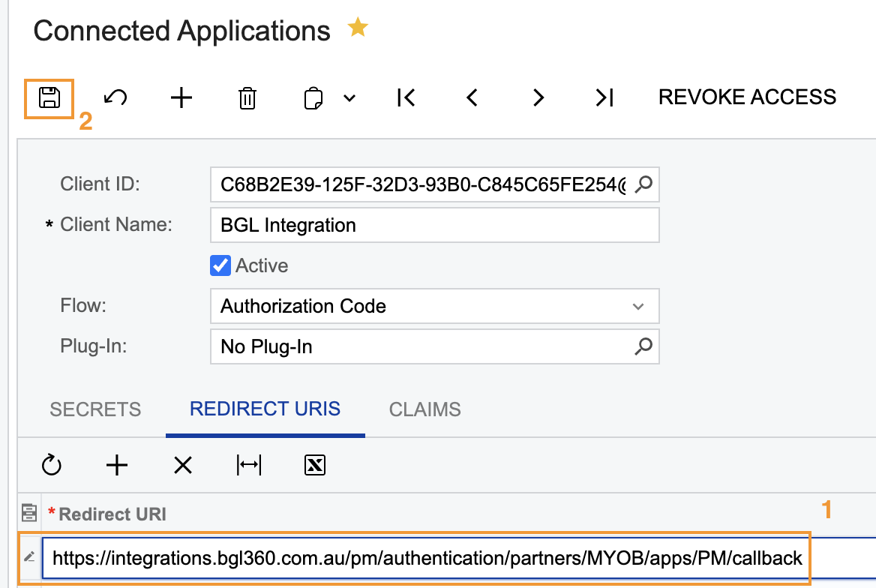Open the Flow dropdown showing Authorization Code

pos(435,306)
